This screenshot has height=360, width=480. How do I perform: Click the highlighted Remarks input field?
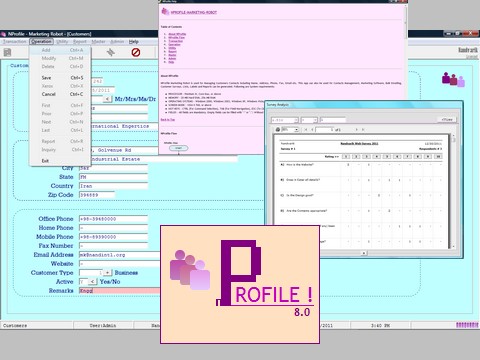(119, 291)
